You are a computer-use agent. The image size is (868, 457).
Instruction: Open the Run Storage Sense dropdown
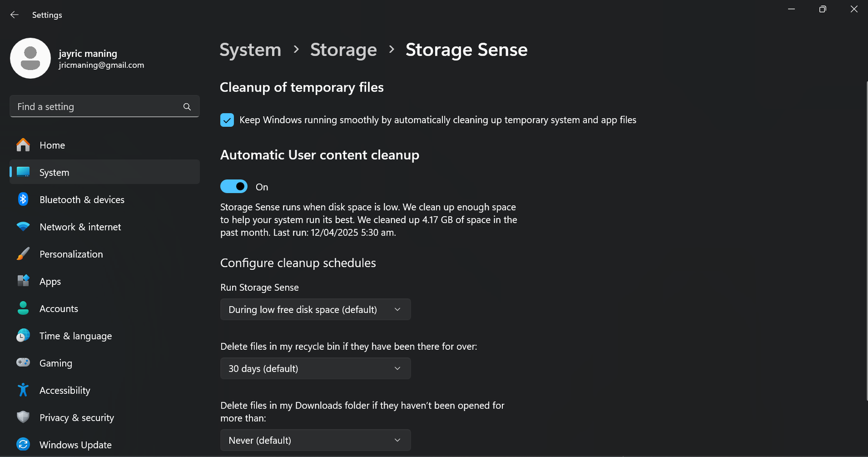tap(315, 309)
